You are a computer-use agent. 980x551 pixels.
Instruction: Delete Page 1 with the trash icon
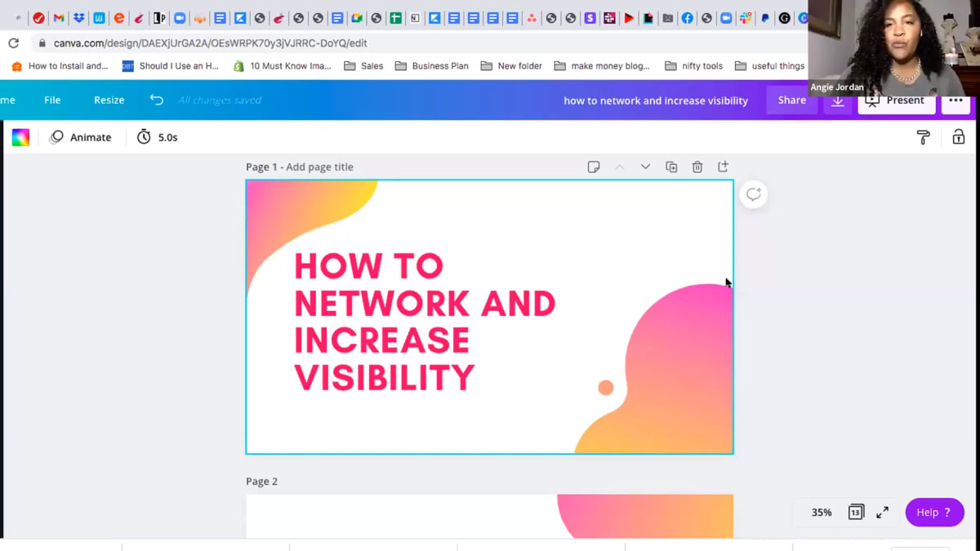[697, 167]
